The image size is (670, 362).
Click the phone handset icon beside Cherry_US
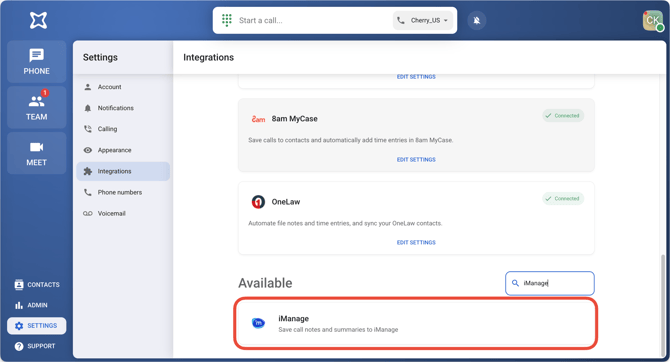(400, 20)
